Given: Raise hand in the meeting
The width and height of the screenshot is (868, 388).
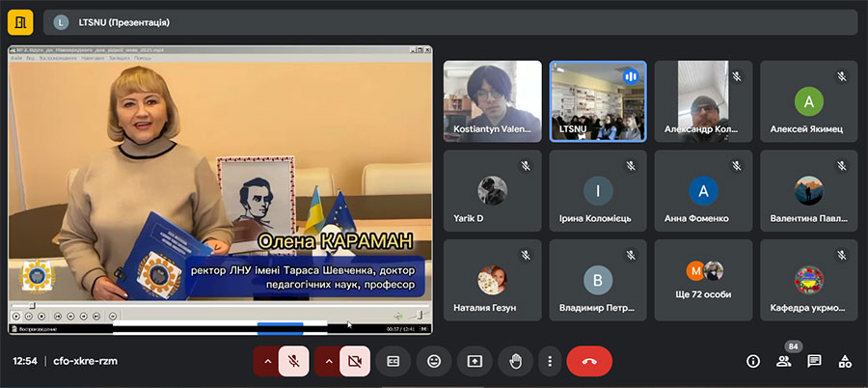Looking at the screenshot, I should pyautogui.click(x=515, y=361).
